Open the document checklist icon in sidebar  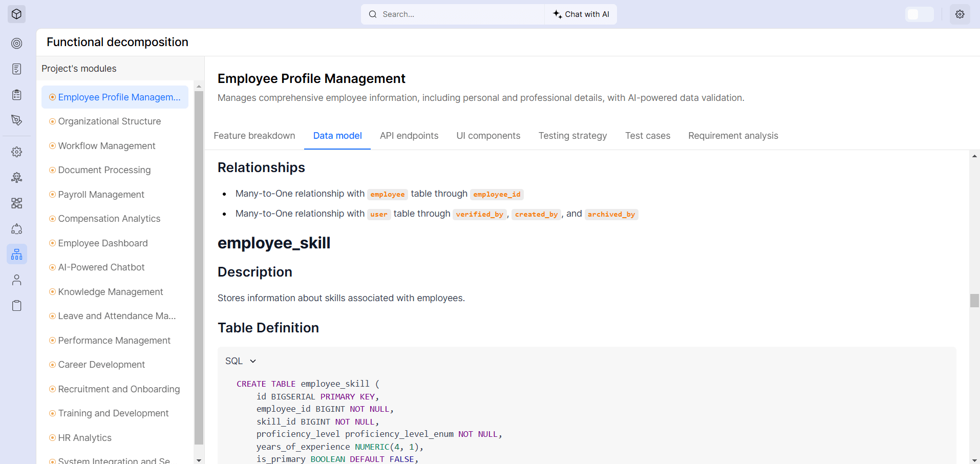click(16, 69)
